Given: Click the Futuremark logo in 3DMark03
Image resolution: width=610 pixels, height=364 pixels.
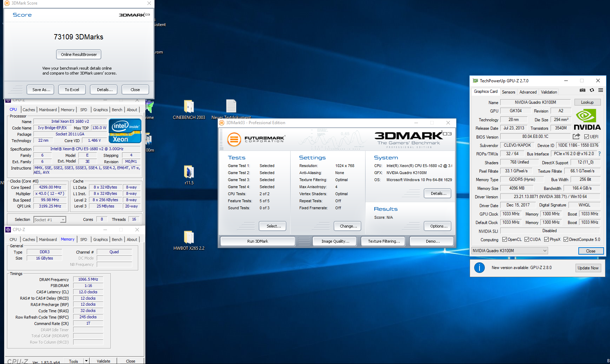Looking at the screenshot, I should coord(256,139).
